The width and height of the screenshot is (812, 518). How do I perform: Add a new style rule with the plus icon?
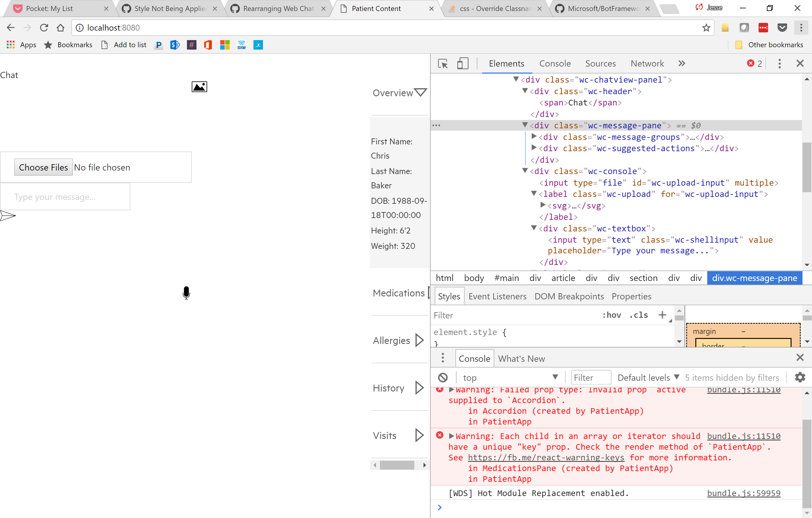tap(662, 315)
